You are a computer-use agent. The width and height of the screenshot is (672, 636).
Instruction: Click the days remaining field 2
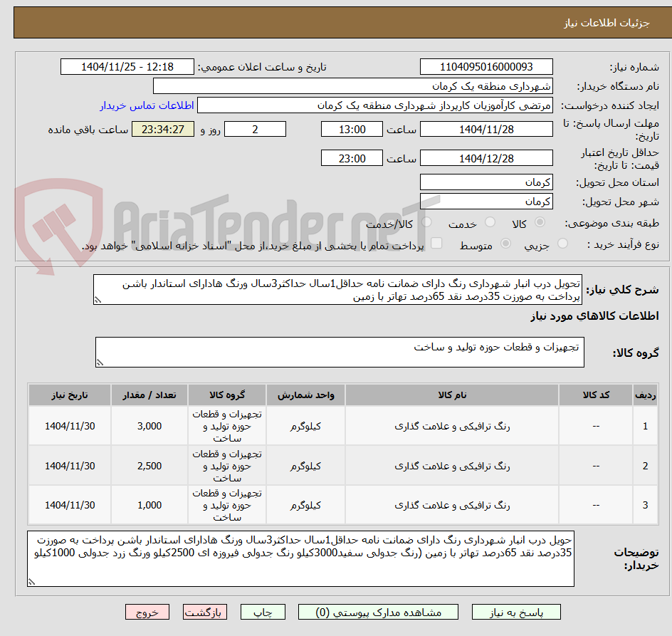point(255,129)
